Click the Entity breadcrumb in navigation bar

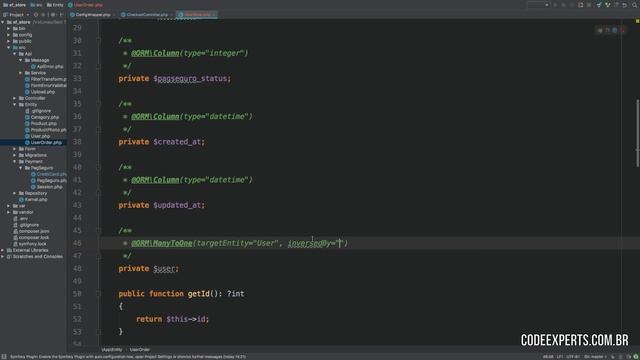coord(55,5)
